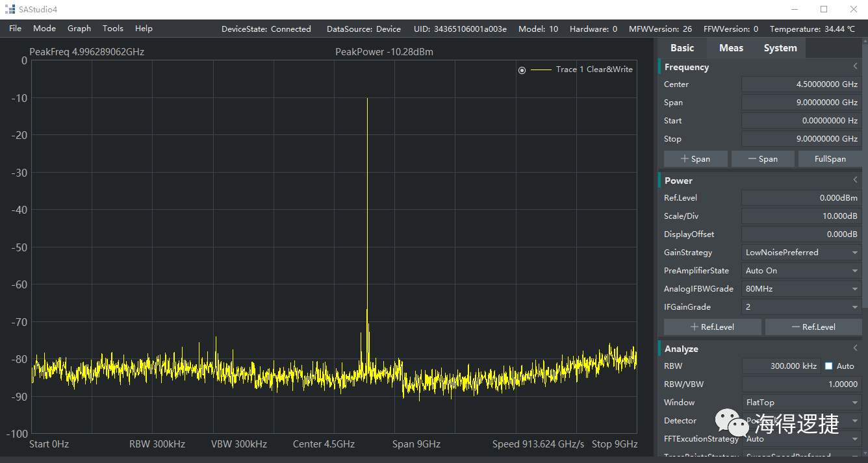
Task: Click the FFWVersion 0 status text
Action: [731, 29]
